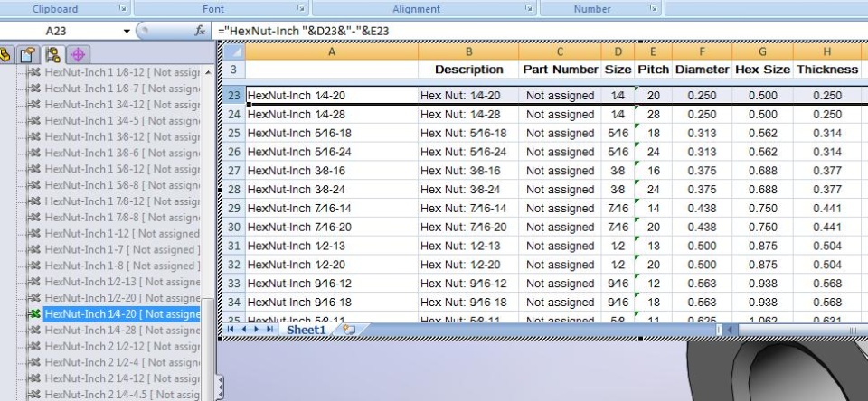Open the FeatureManager design tree tab

(5, 55)
